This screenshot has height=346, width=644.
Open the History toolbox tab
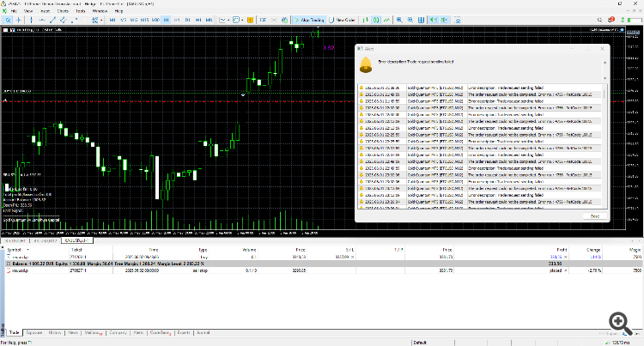pos(55,333)
